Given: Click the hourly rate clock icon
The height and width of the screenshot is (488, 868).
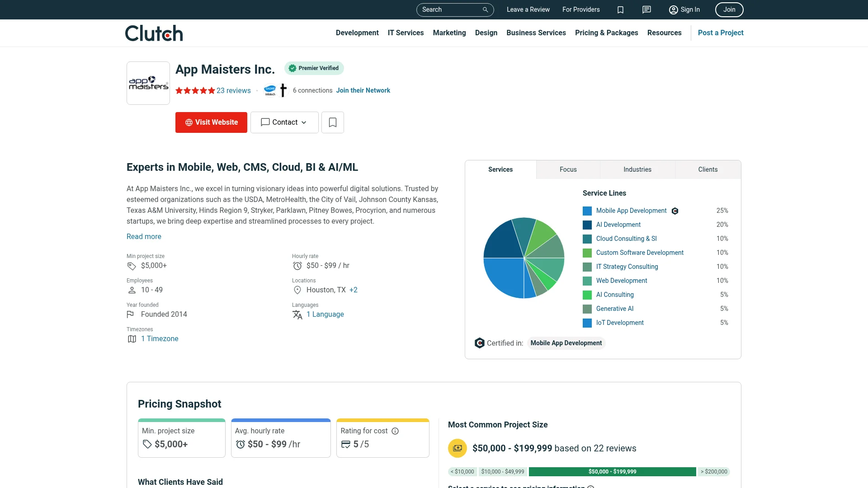Looking at the screenshot, I should pos(297,266).
